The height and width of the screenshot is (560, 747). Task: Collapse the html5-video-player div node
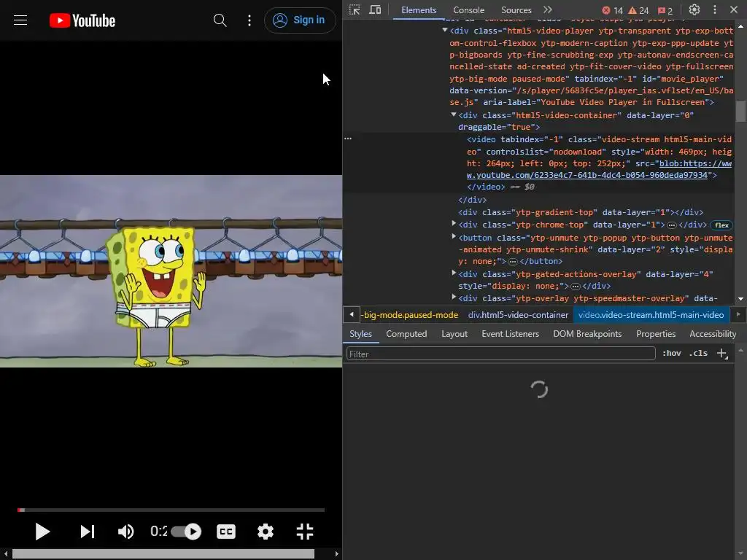(x=445, y=30)
